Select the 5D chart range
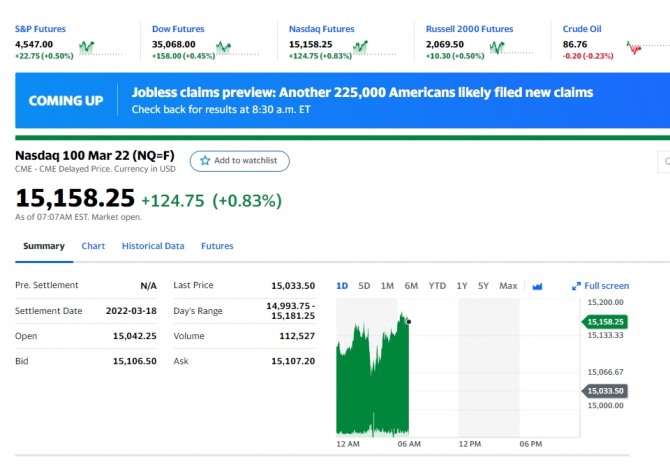Image resolution: width=670 pixels, height=464 pixels. coord(364,286)
